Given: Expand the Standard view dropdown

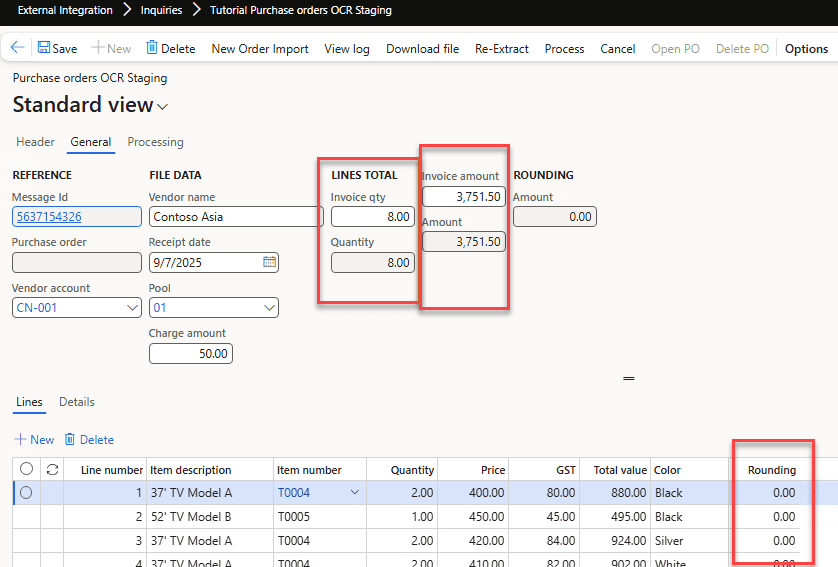Looking at the screenshot, I should 163,106.
